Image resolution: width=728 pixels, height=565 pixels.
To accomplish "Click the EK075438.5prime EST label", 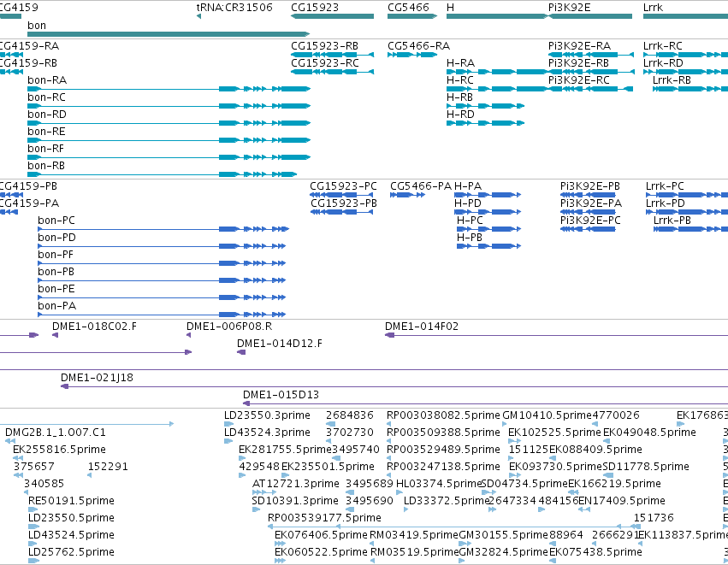I will pos(595,552).
